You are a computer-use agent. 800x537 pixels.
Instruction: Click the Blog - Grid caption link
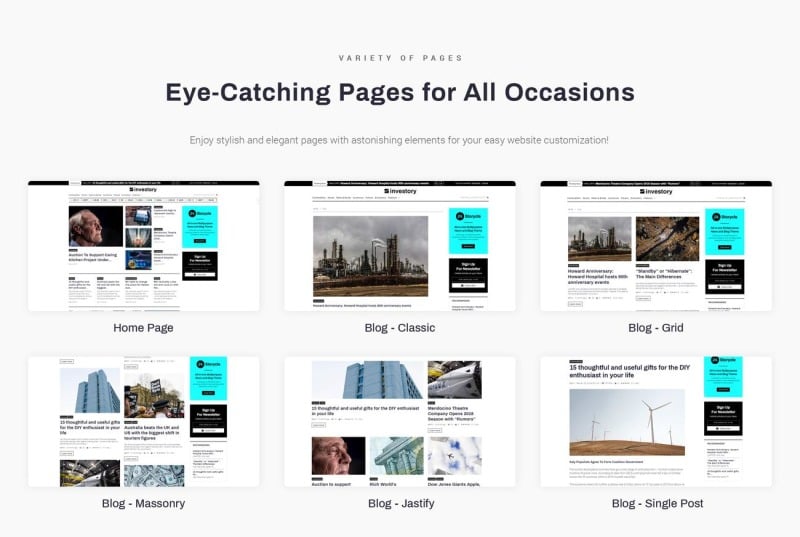[x=656, y=328]
